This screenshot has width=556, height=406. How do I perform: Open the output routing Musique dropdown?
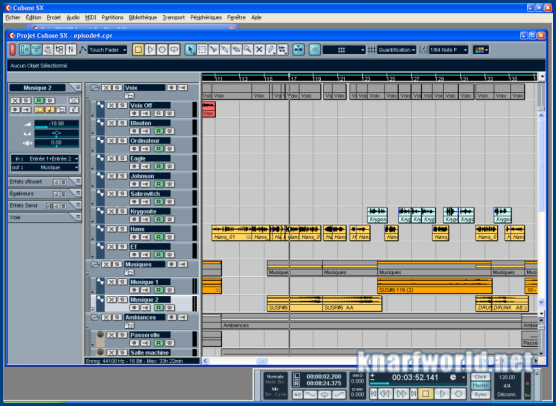(45, 167)
